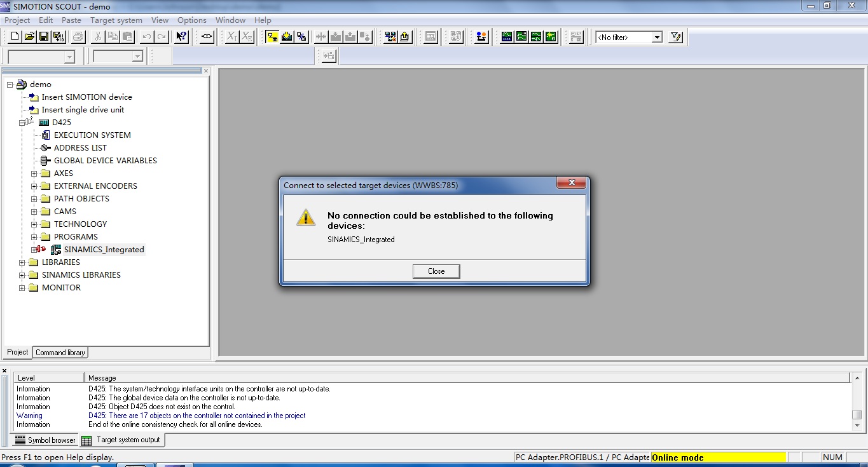Click the Open project folder icon
The image size is (868, 467).
pos(29,37)
